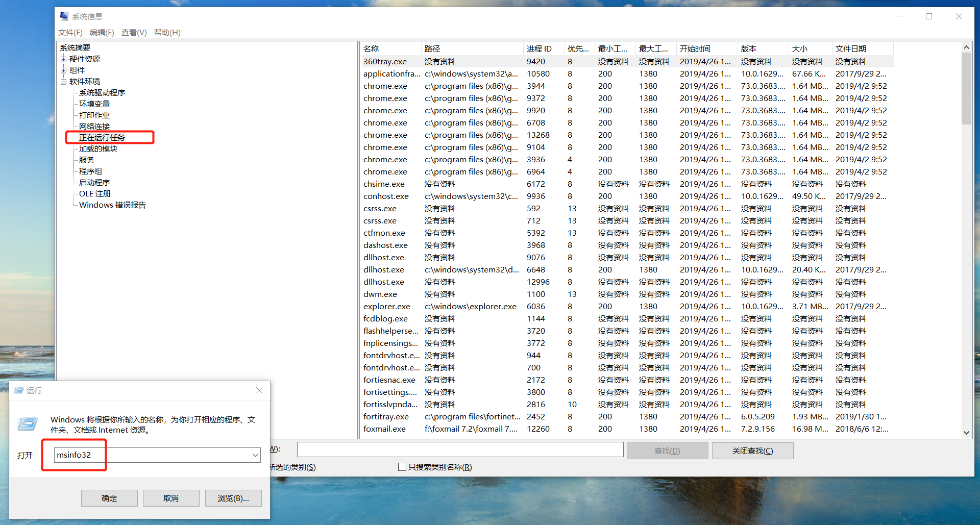The width and height of the screenshot is (980, 525).
Task: Select 程序组 tree item
Action: 90,171
